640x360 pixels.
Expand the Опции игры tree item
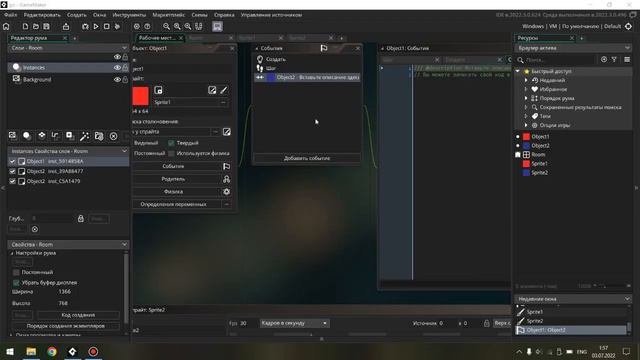click(526, 125)
